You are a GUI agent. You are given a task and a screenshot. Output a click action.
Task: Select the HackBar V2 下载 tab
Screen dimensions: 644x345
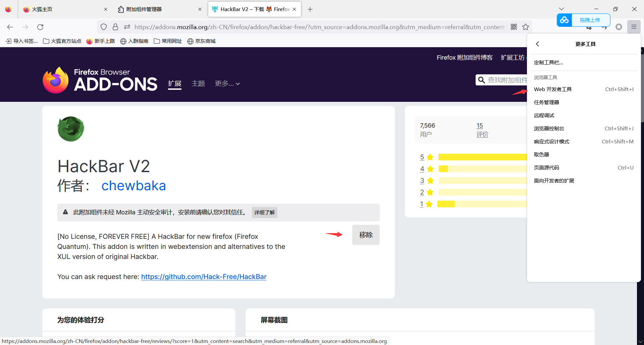pyautogui.click(x=255, y=9)
